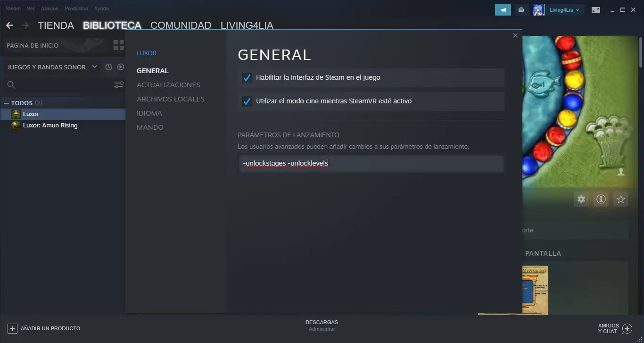This screenshot has width=644, height=343.
Task: Click the plus icon to add a product
Action: [13, 328]
